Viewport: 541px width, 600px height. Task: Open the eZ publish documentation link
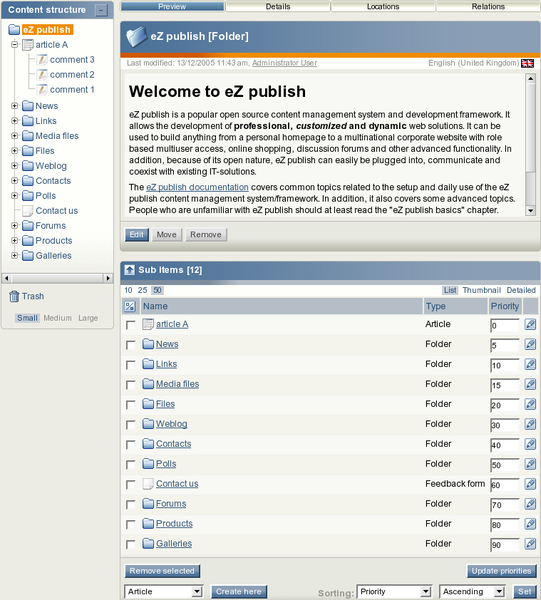point(197,187)
